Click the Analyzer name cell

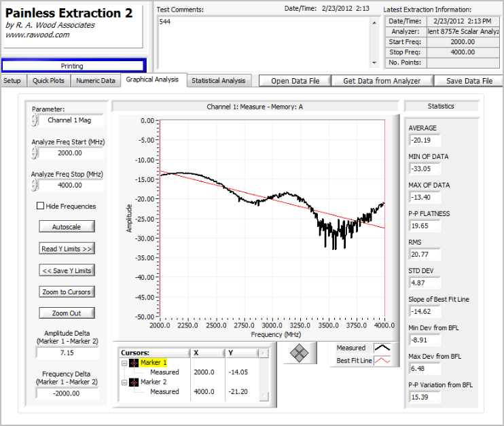point(463,31)
